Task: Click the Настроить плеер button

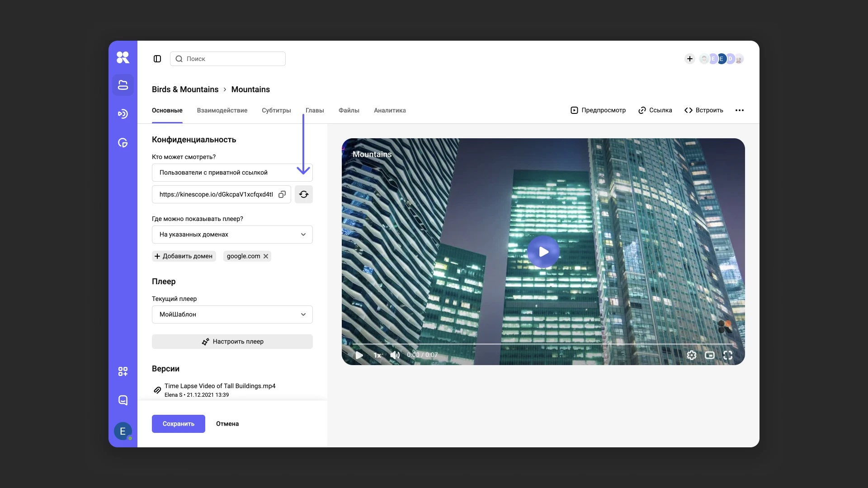Action: pos(232,342)
